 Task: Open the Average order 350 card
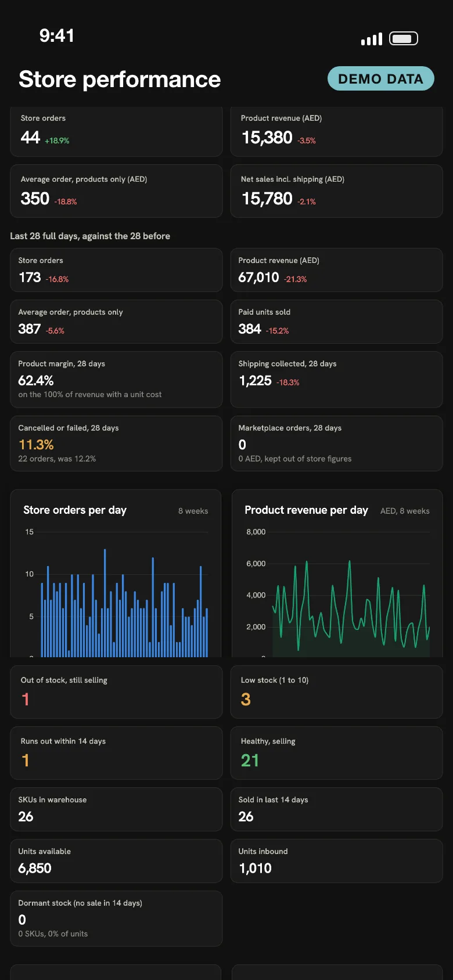116,191
